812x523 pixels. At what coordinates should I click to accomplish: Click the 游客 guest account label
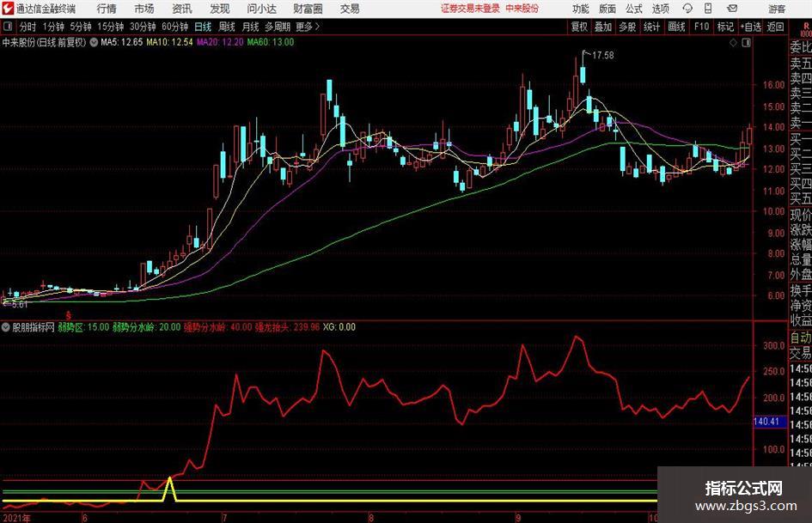coord(777,9)
